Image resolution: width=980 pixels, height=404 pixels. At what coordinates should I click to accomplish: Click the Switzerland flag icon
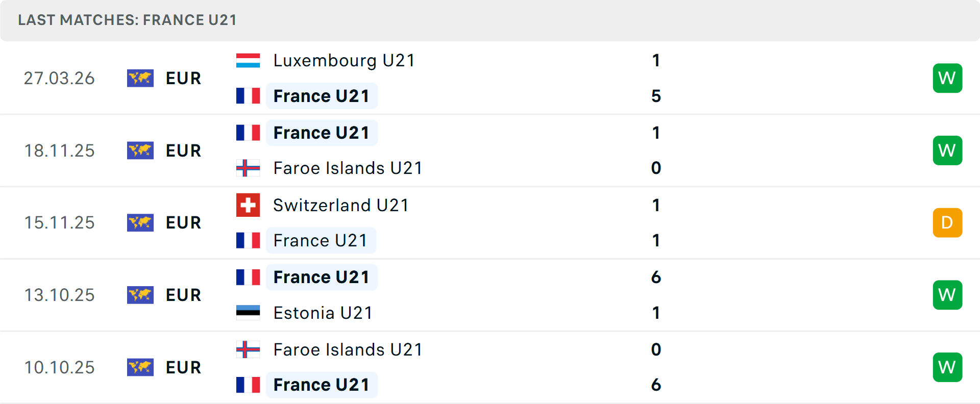pos(248,205)
